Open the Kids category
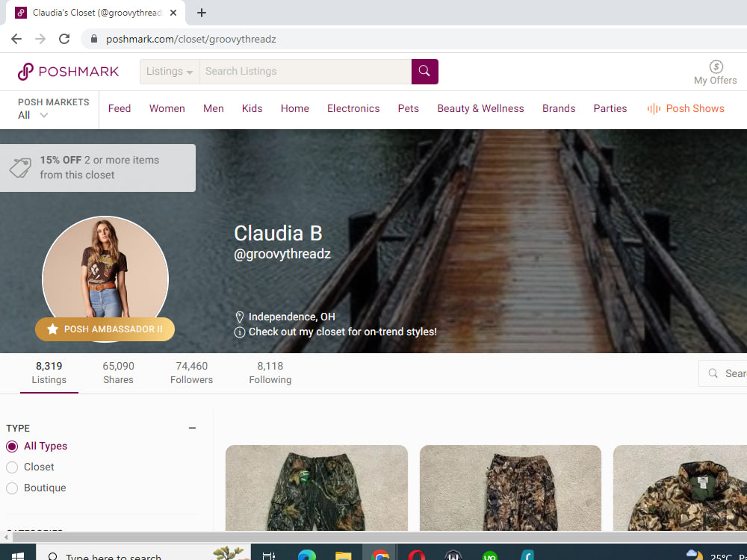This screenshot has height=560, width=747. (x=252, y=108)
